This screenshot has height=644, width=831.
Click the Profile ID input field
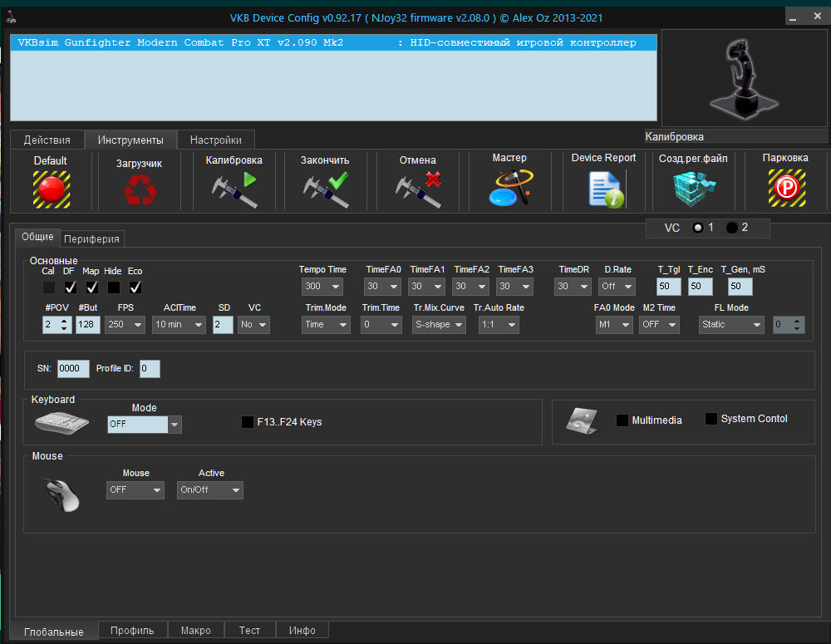150,368
